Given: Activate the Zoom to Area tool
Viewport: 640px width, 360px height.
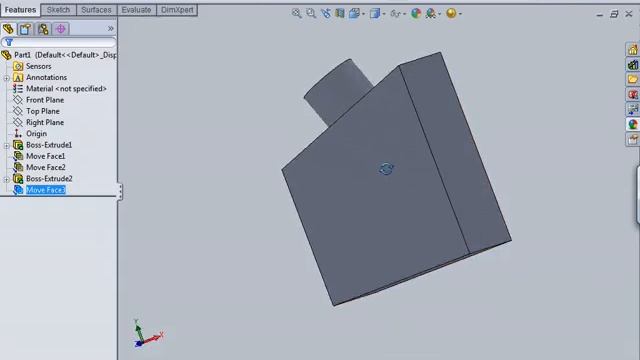Looking at the screenshot, I should click(311, 13).
